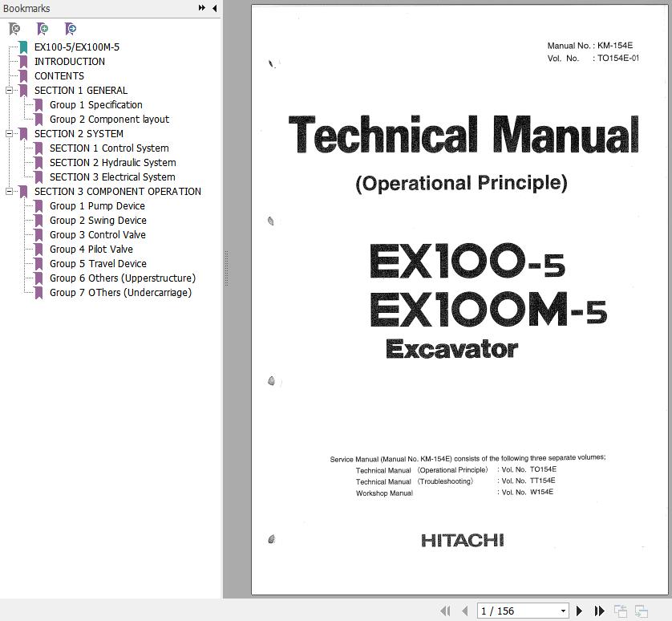This screenshot has height=621, width=672.
Task: Click the bookmark icon beside SECTION 2 Hydraulic System
Action: (x=38, y=163)
